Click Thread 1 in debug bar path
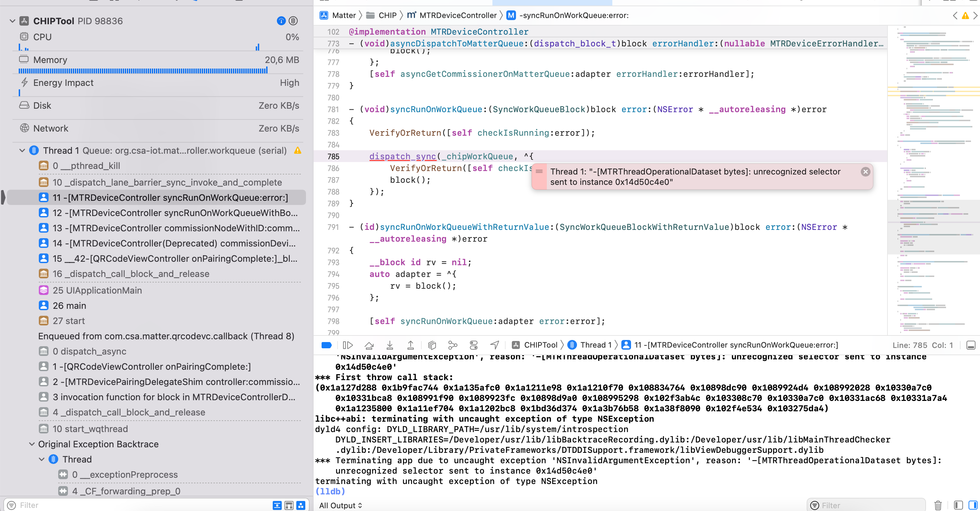 [x=589, y=345]
